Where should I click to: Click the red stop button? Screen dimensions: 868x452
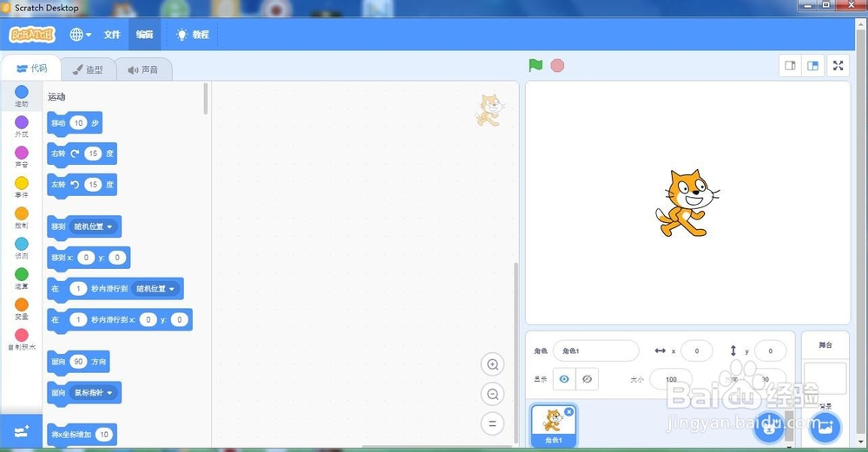pyautogui.click(x=557, y=66)
